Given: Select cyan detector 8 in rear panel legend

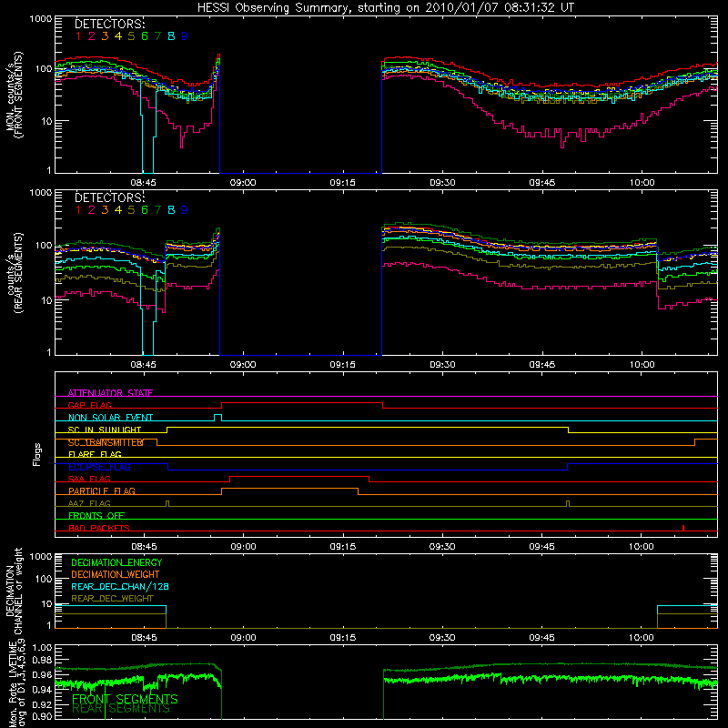Looking at the screenshot, I should tap(171, 210).
